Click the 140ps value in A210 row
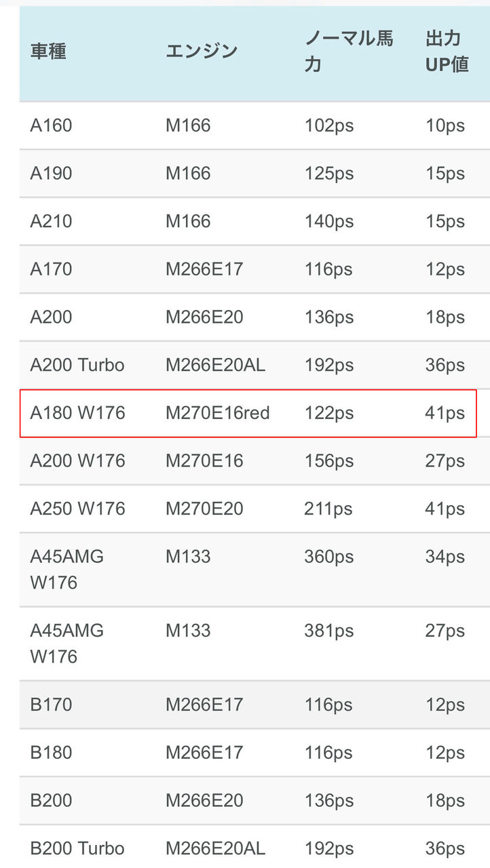This screenshot has height=868, width=490. 329,222
